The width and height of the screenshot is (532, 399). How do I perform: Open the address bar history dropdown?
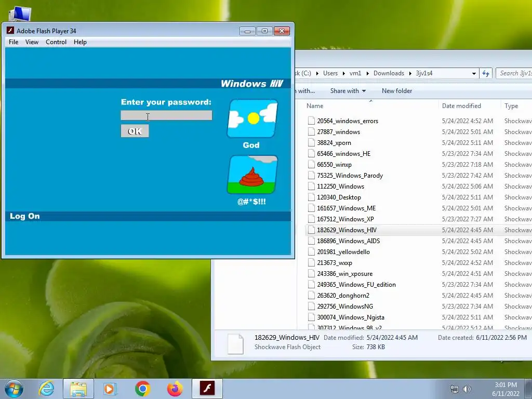474,73
